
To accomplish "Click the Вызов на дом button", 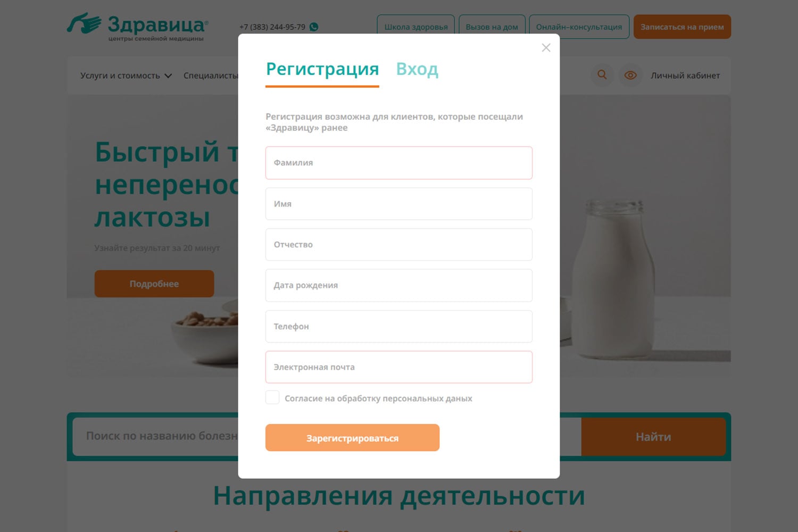I will [x=492, y=27].
